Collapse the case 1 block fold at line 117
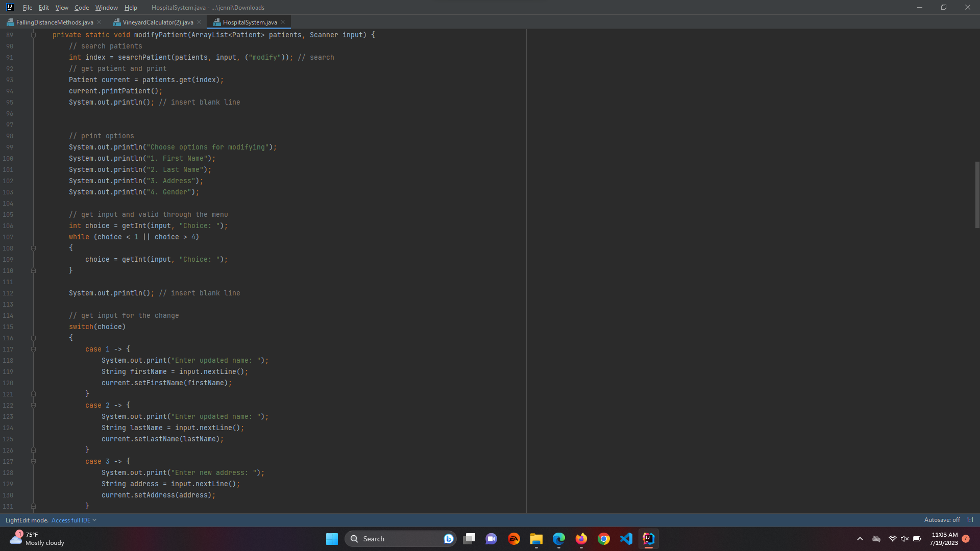This screenshot has height=551, width=980. 33,349
